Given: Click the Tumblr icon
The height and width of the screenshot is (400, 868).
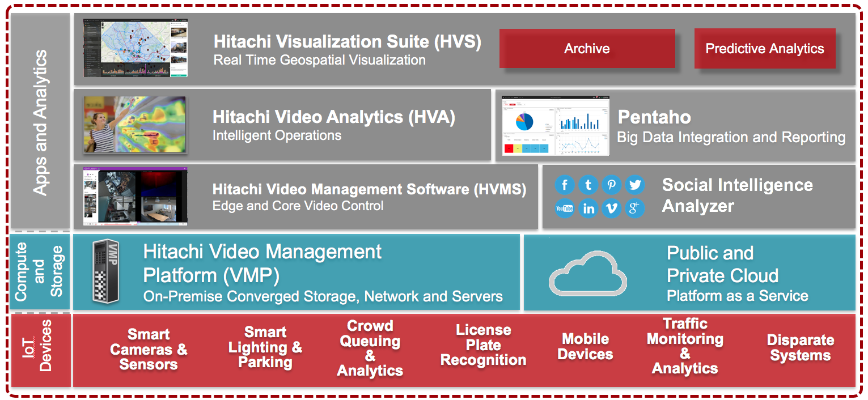Looking at the screenshot, I should (x=588, y=185).
